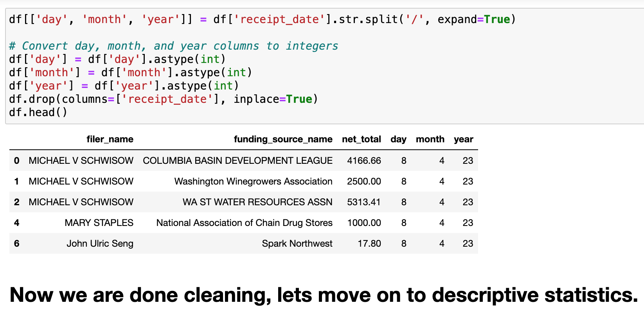Click the day column header
644x319 pixels.
tap(398, 140)
